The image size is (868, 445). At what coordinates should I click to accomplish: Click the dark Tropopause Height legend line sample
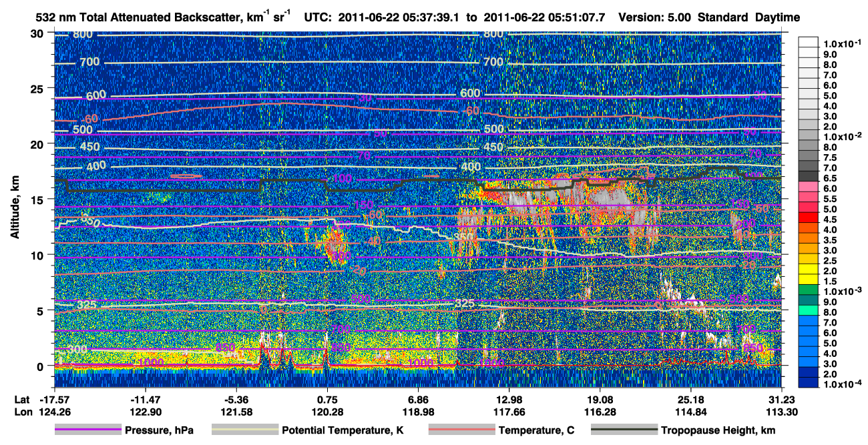624,430
